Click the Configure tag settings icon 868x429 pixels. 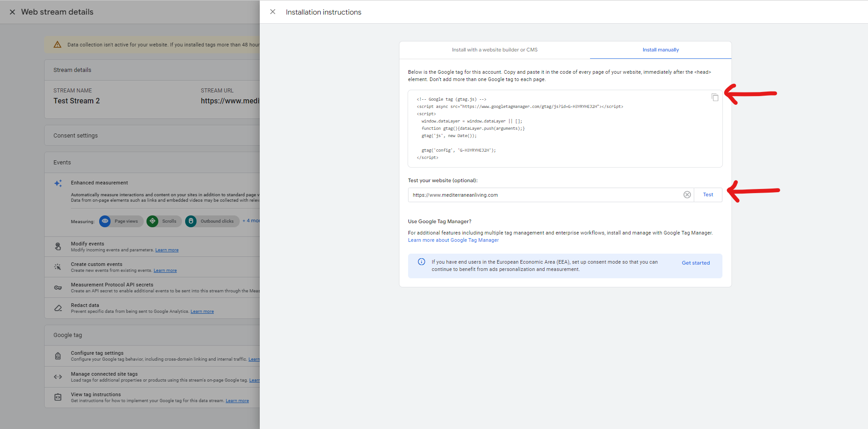pyautogui.click(x=58, y=356)
